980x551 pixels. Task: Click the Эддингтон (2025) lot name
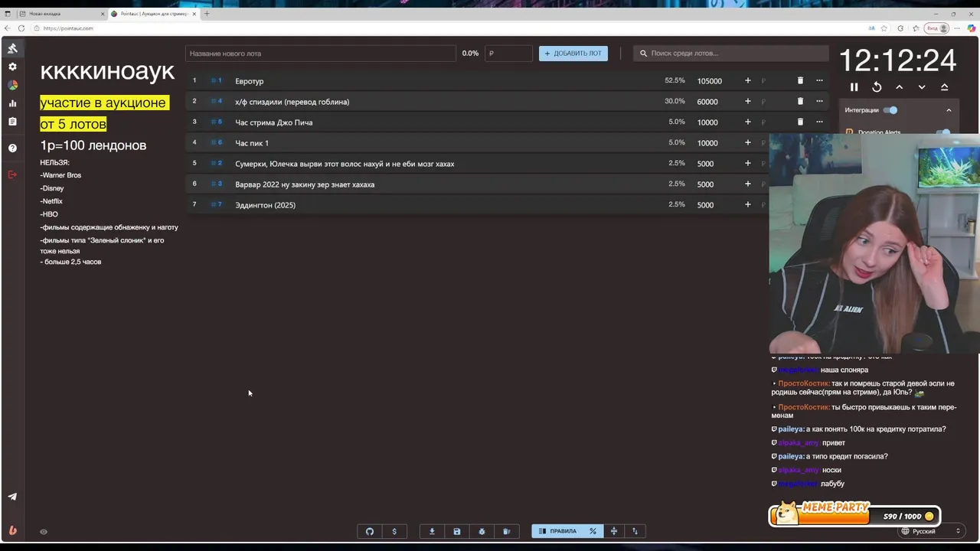click(265, 205)
